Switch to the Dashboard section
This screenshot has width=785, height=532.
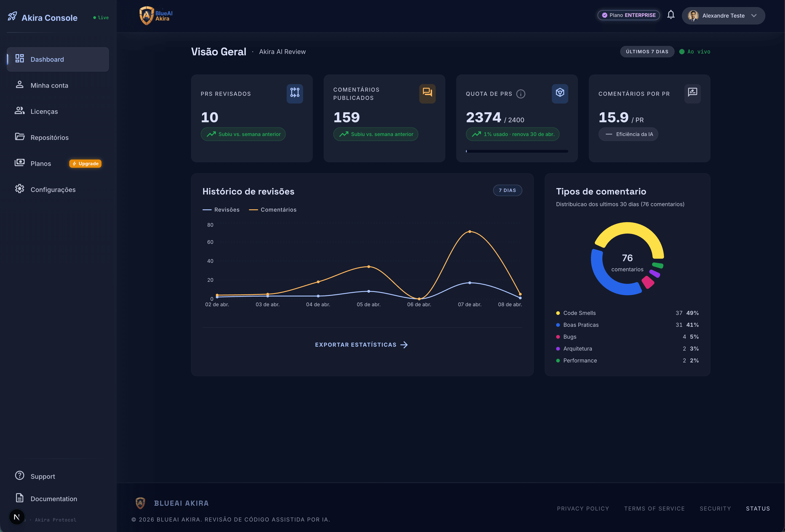pos(47,59)
